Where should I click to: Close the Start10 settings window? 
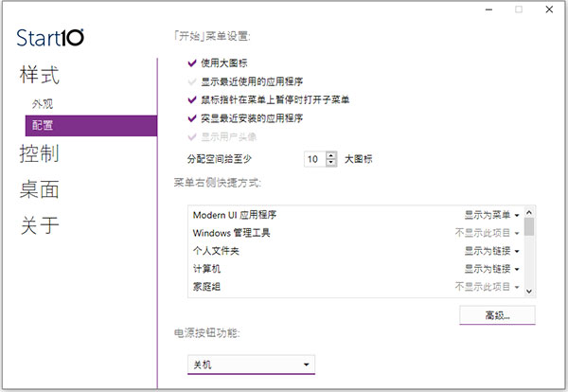[x=549, y=9]
